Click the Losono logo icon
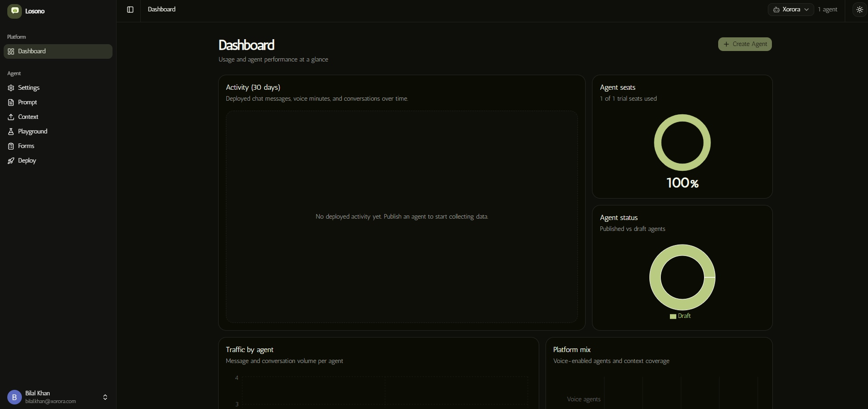Image resolution: width=868 pixels, height=409 pixels. (15, 11)
